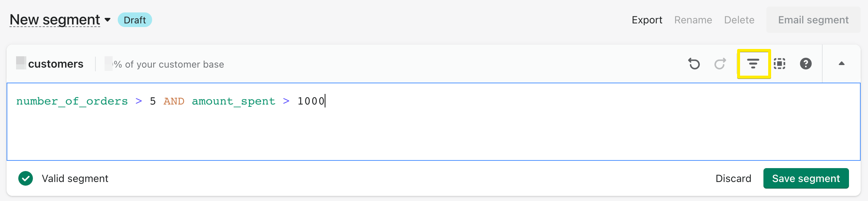Click the New segment title

[55, 20]
